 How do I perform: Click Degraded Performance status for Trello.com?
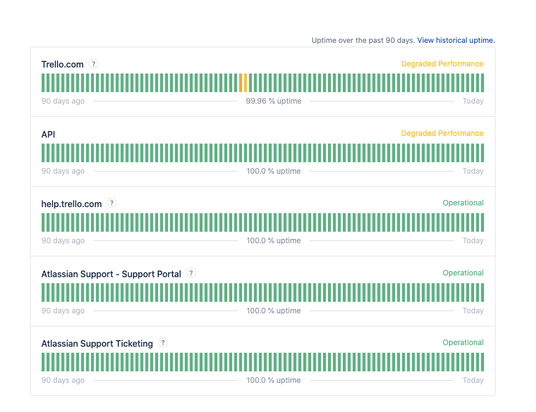[x=442, y=64]
